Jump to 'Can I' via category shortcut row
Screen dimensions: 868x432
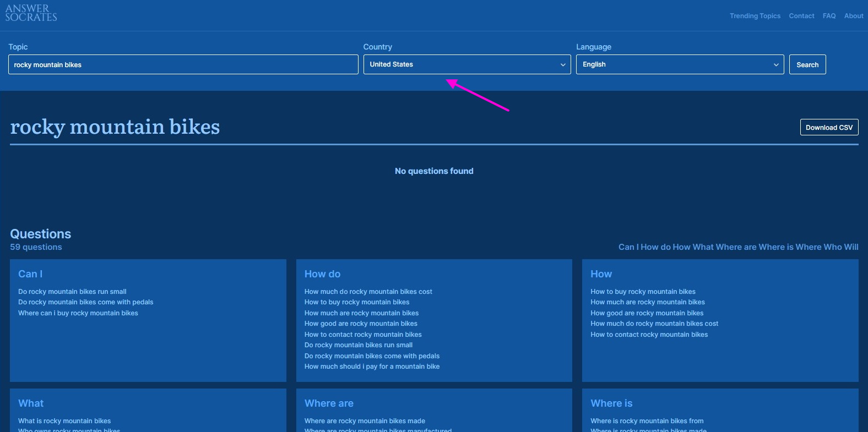point(628,247)
